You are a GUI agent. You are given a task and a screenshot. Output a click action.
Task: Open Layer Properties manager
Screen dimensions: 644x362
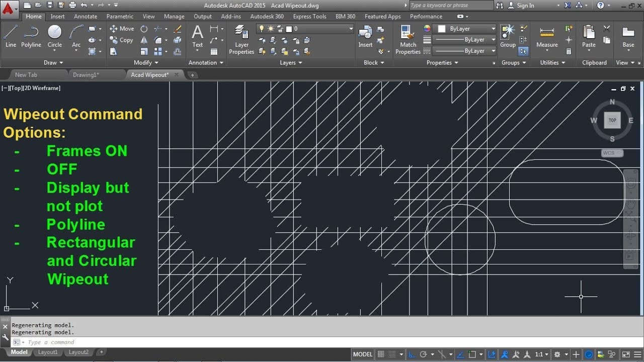click(x=242, y=39)
